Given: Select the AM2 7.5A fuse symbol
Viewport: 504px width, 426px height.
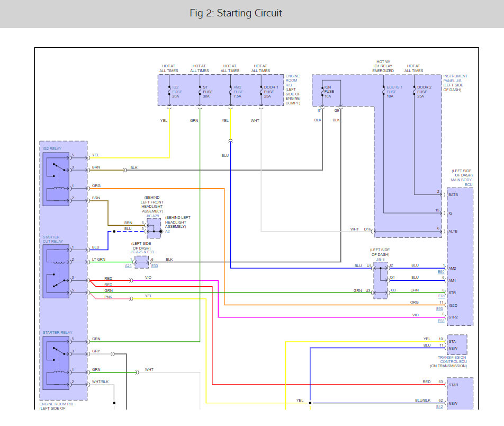Looking at the screenshot, I should (x=230, y=90).
